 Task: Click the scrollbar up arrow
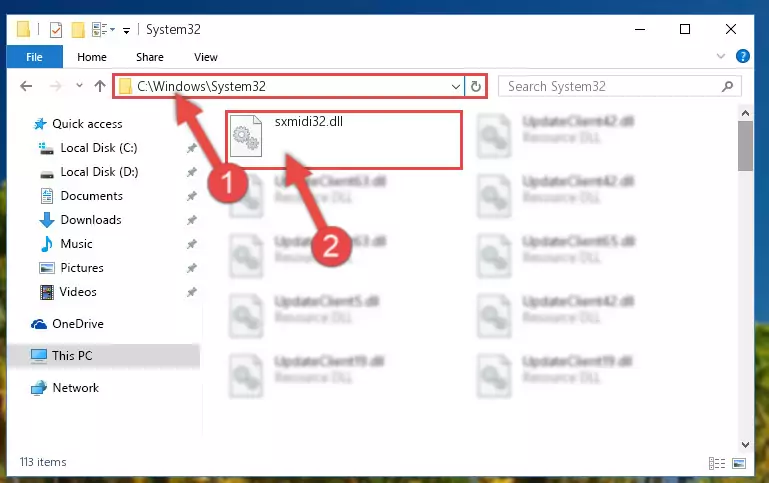745,113
